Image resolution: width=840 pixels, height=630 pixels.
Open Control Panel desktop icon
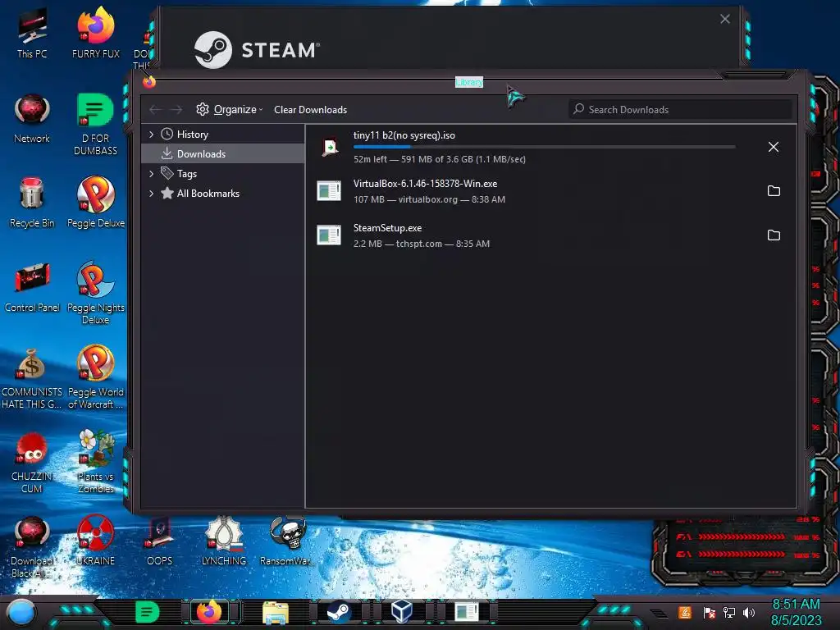(x=32, y=288)
